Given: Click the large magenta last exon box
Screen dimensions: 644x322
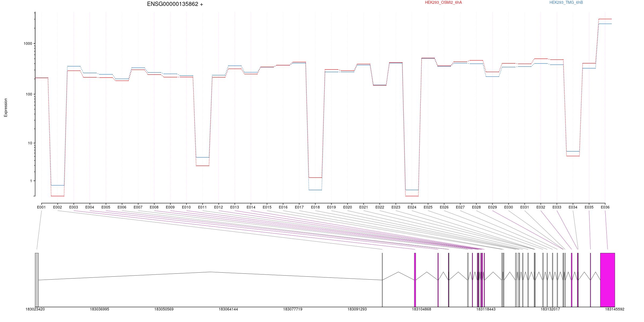Looking at the screenshot, I should point(608,280).
